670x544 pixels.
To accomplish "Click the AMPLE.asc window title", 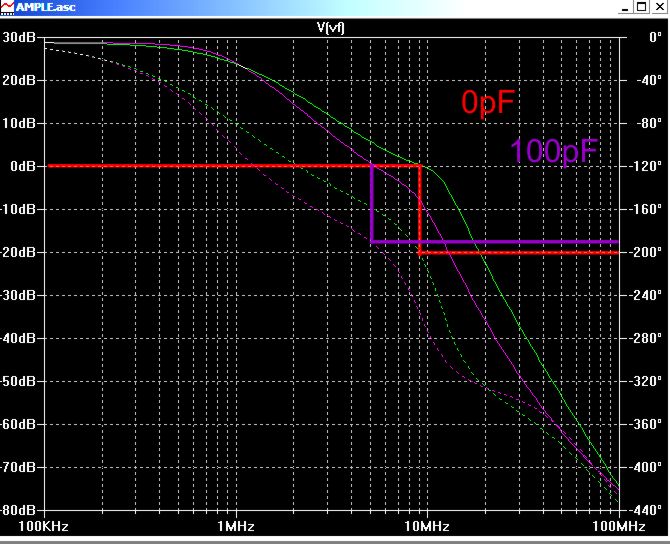I will (x=45, y=7).
